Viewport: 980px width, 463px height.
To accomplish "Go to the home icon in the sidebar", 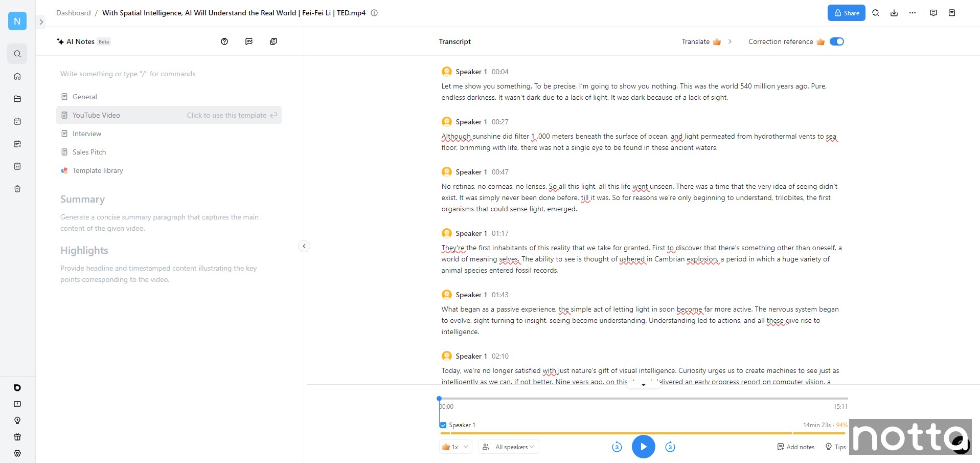I will coord(17,76).
